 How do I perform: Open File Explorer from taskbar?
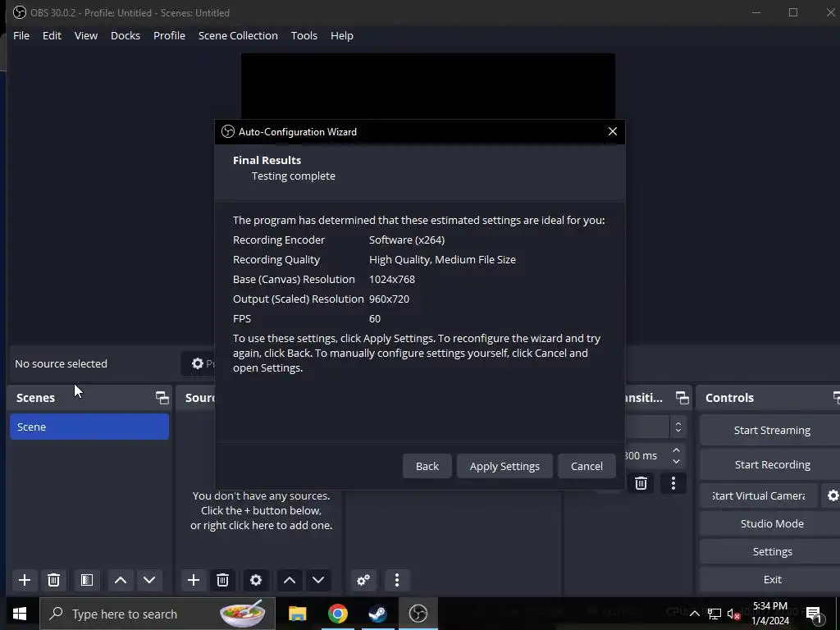point(297,614)
